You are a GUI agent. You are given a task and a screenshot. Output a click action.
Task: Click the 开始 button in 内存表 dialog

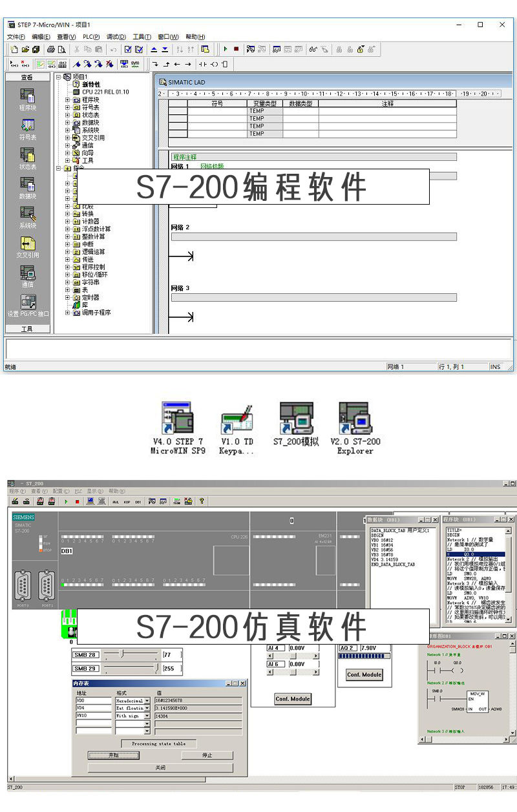114,755
